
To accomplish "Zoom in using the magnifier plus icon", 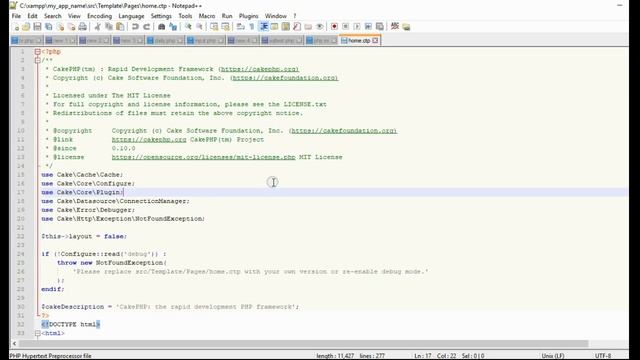I will pyautogui.click(x=188, y=27).
